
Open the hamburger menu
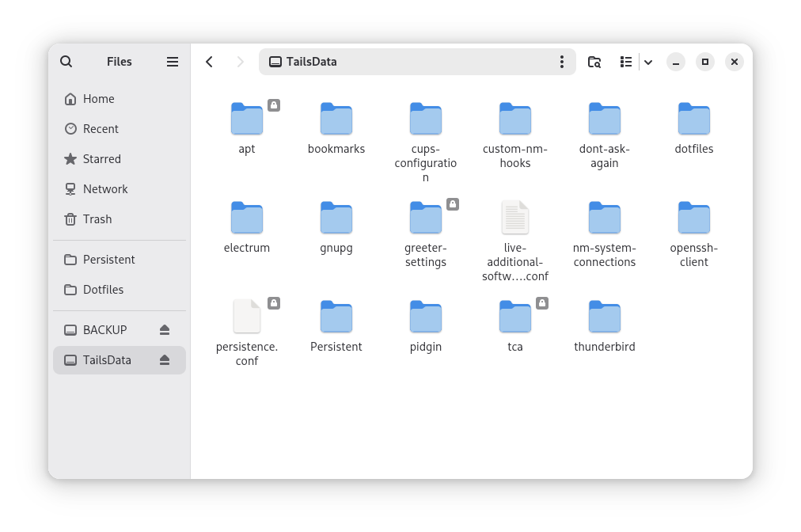(172, 61)
